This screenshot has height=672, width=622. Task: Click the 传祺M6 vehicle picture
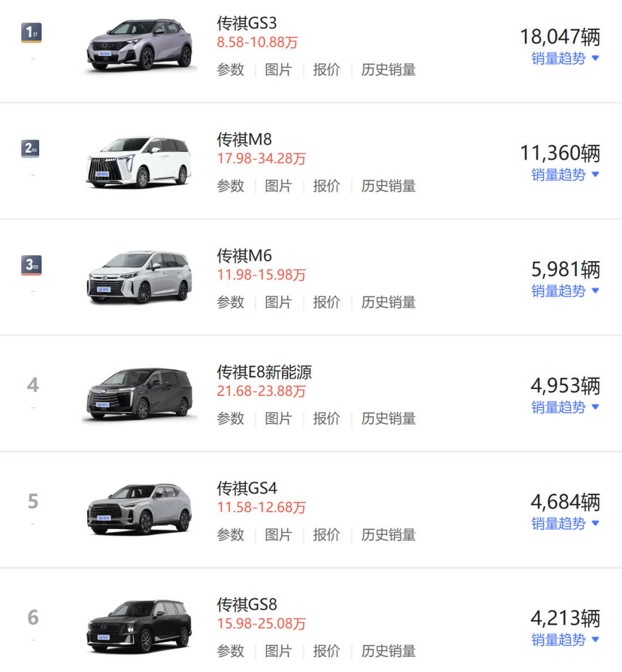tap(139, 278)
